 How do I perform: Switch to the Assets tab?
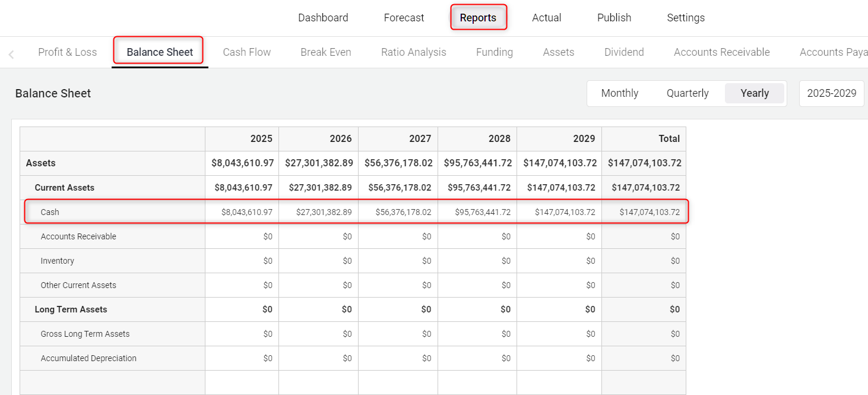tap(558, 52)
